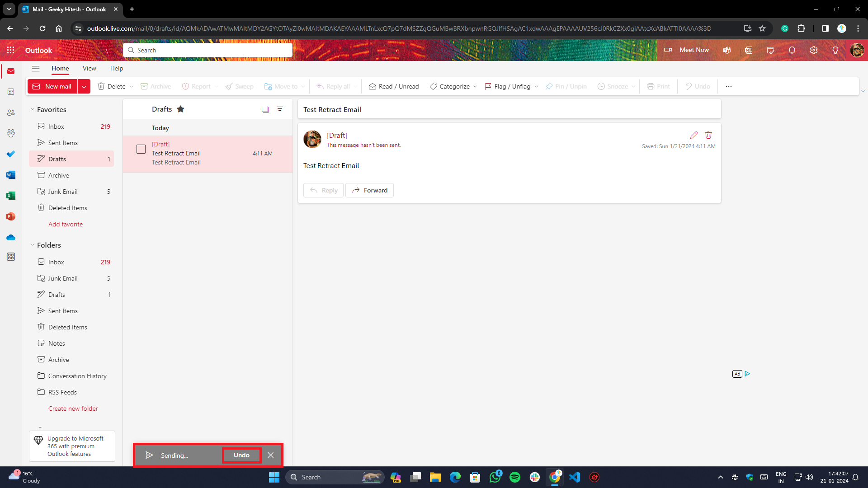The height and width of the screenshot is (488, 868).
Task: Open Groups from the left rail
Action: [11, 133]
